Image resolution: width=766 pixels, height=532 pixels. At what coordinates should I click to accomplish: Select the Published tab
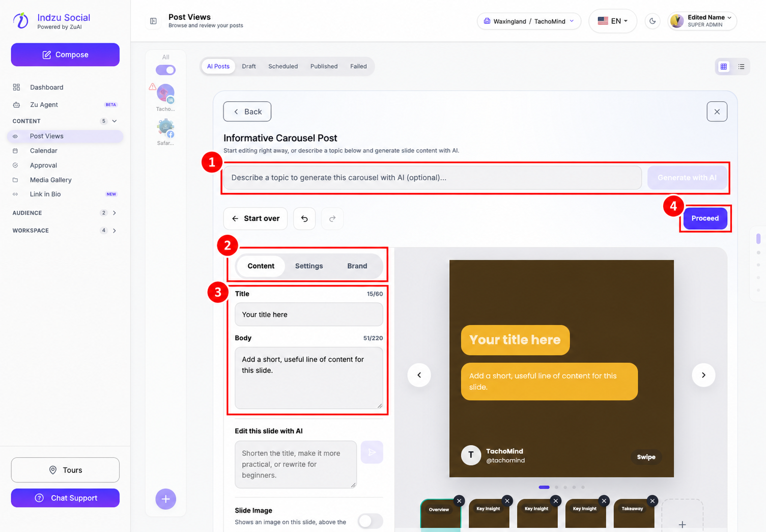324,66
